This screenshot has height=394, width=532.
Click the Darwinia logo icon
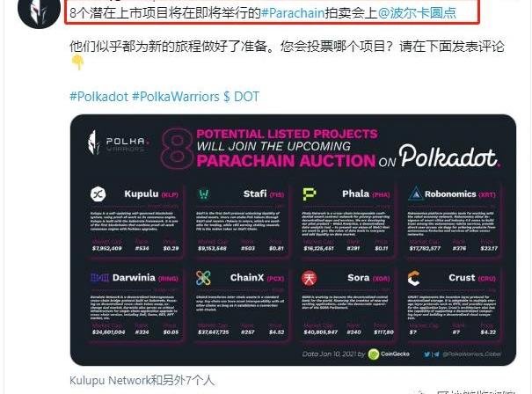99,278
